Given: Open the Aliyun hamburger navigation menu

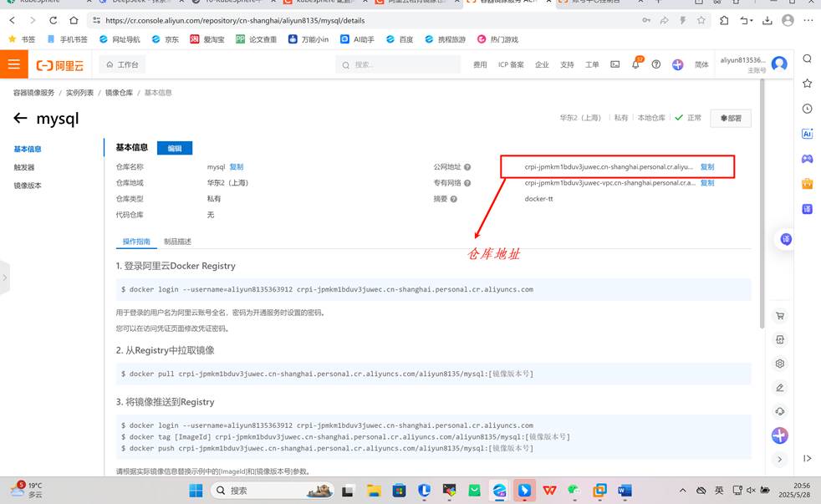Looking at the screenshot, I should point(13,64).
